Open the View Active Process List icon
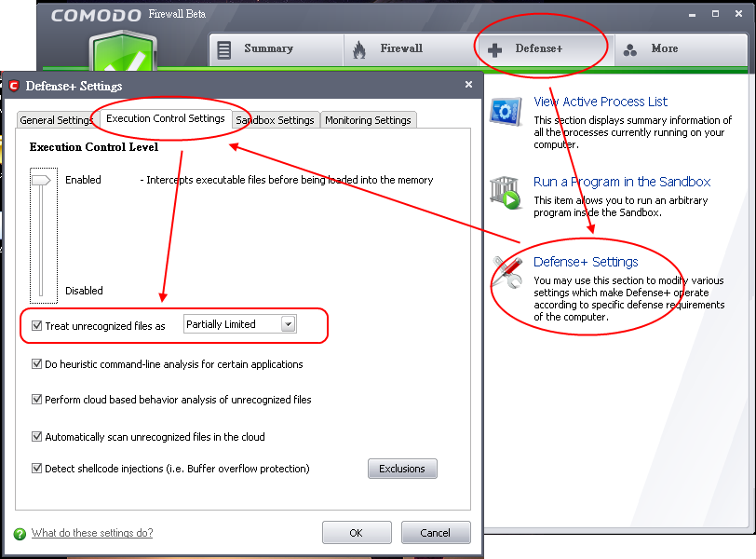This screenshot has width=756, height=559. [x=506, y=112]
